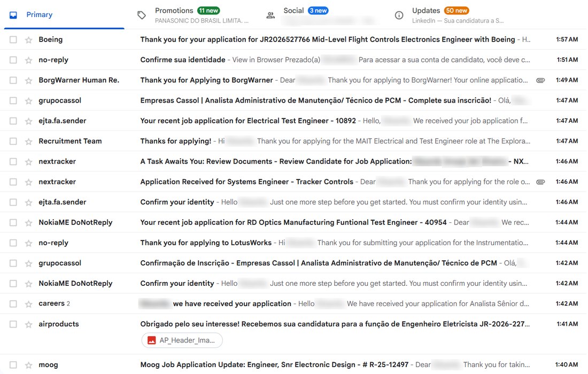Star the grupocassol 'Complete sua inscricão' email
The width and height of the screenshot is (588, 374).
(28, 100)
